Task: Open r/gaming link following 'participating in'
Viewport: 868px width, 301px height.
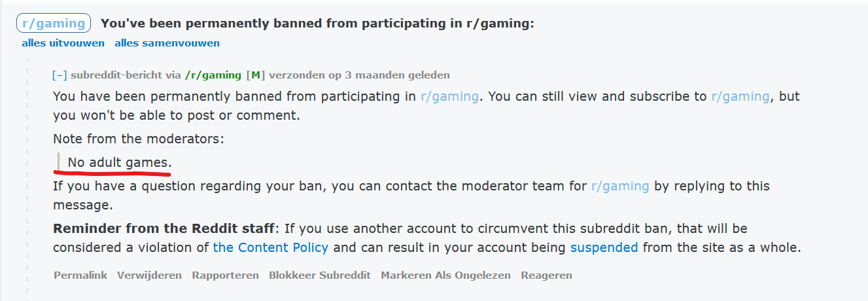Action: pyautogui.click(x=449, y=97)
